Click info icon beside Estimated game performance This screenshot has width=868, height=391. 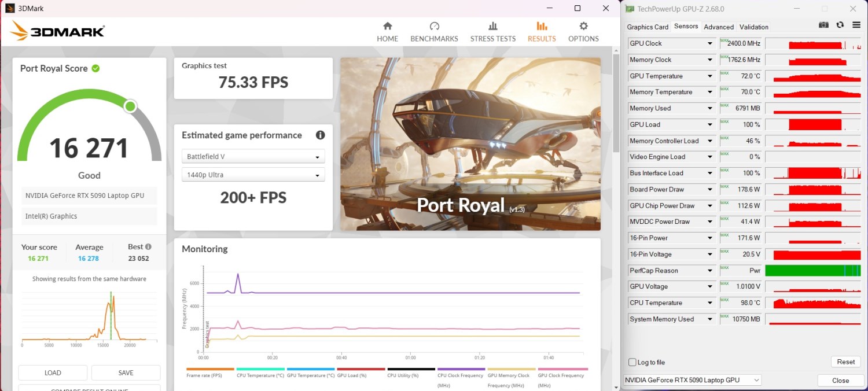pyautogui.click(x=320, y=135)
